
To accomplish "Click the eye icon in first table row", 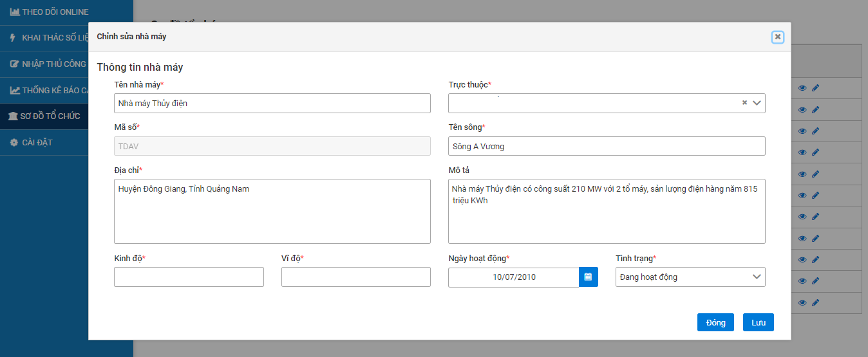I will (x=802, y=88).
